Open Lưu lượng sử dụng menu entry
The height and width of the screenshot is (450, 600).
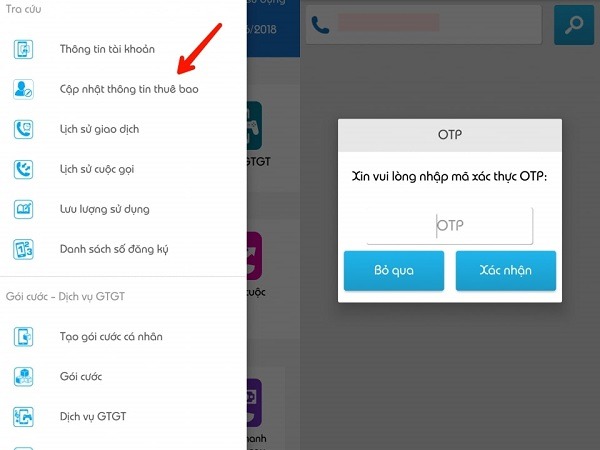pyautogui.click(x=123, y=209)
